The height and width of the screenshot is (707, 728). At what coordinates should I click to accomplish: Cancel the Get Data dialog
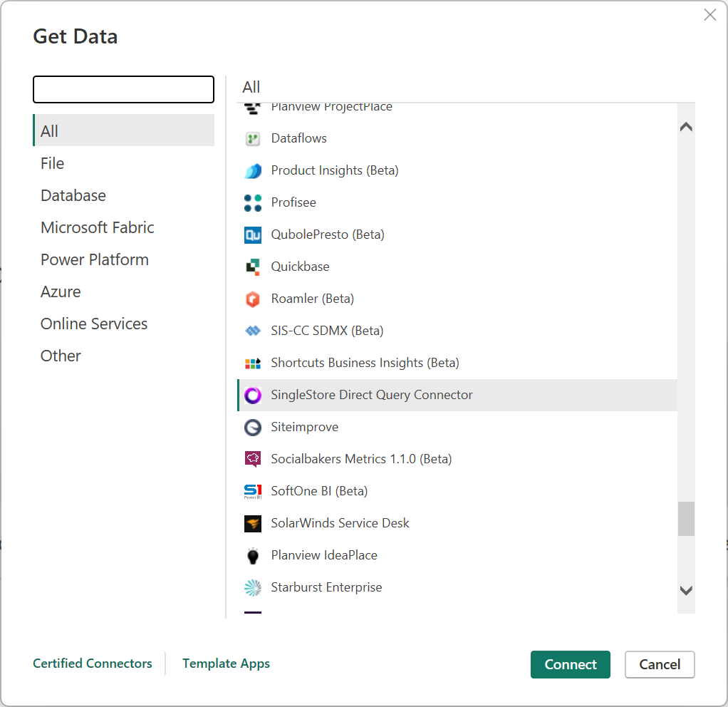(x=659, y=664)
